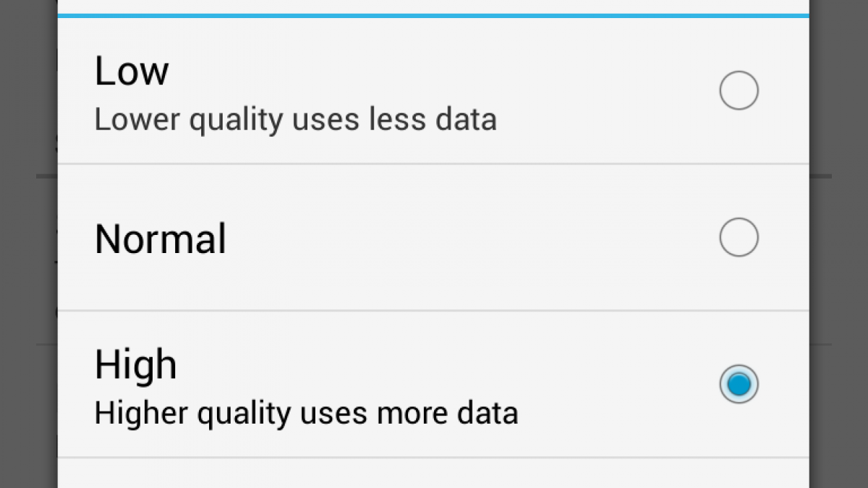Click divider between Normal and High rows
Viewport: 868px width, 488px height.
click(x=434, y=311)
